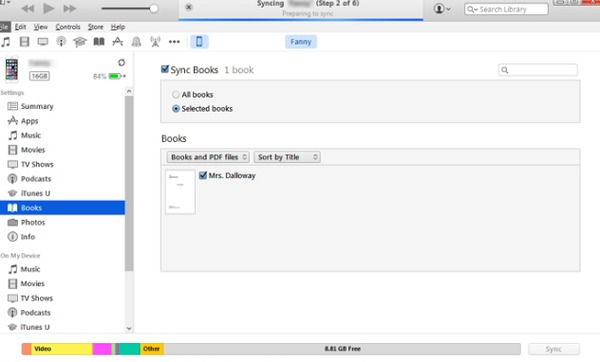Cancel the sync with the X icon

[189, 7]
